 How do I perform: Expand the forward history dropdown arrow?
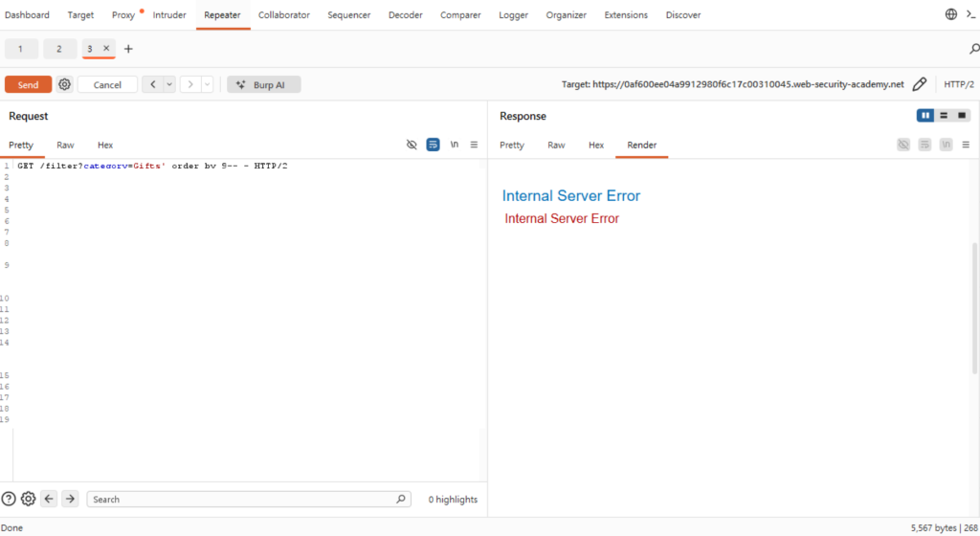[208, 84]
